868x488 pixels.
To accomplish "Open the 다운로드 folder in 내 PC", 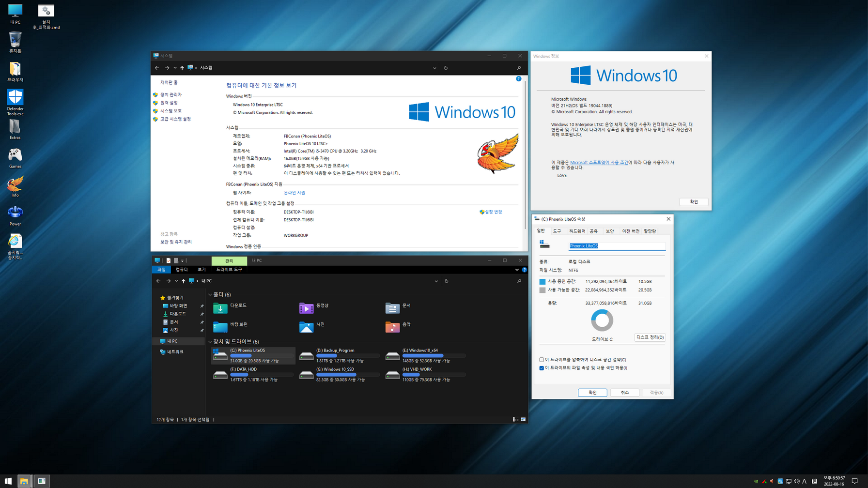I will click(230, 308).
